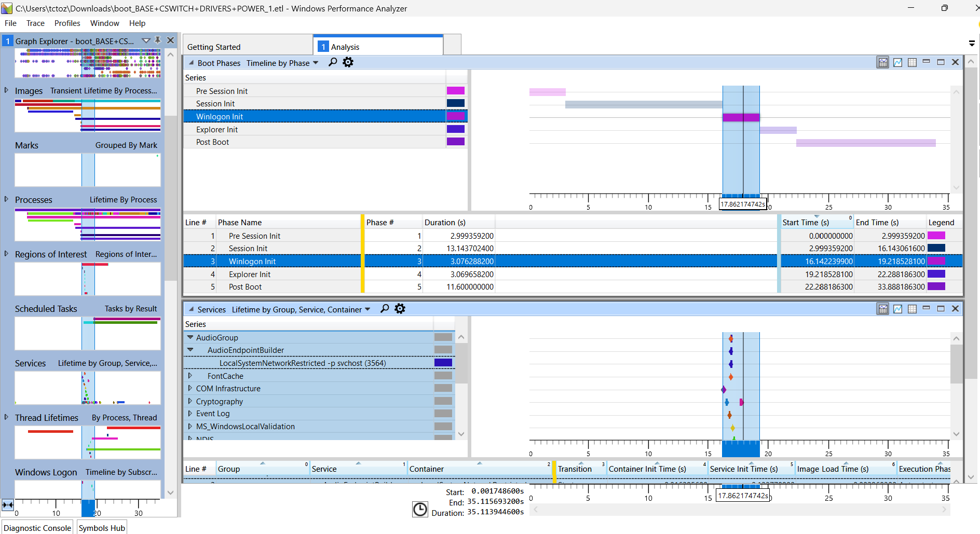Close the Services panel
The height and width of the screenshot is (534, 980).
(x=955, y=309)
